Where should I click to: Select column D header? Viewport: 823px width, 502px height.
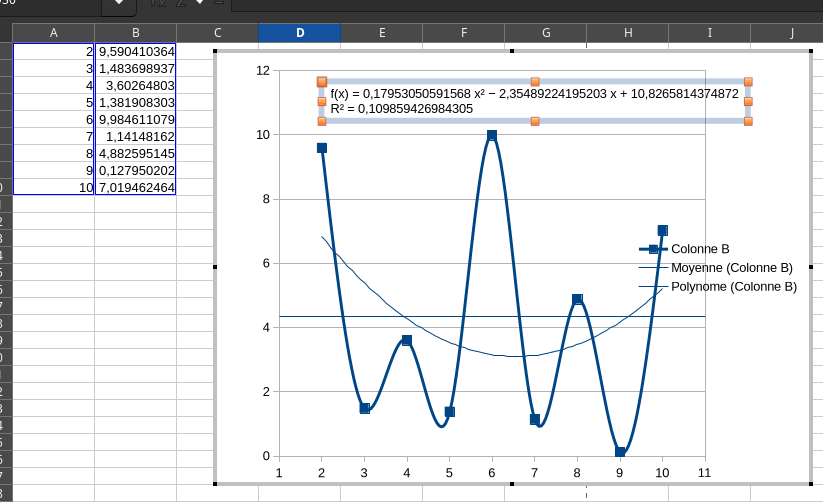coord(300,33)
